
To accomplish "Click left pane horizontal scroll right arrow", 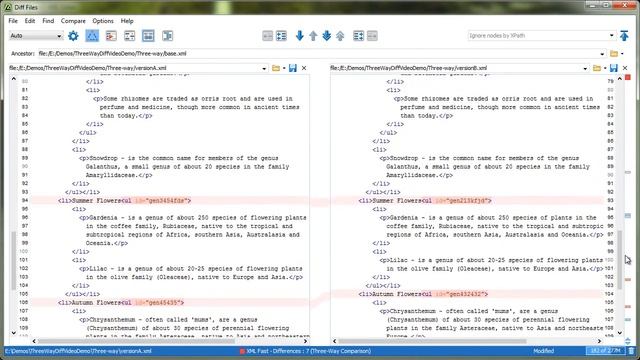I will click(305, 341).
